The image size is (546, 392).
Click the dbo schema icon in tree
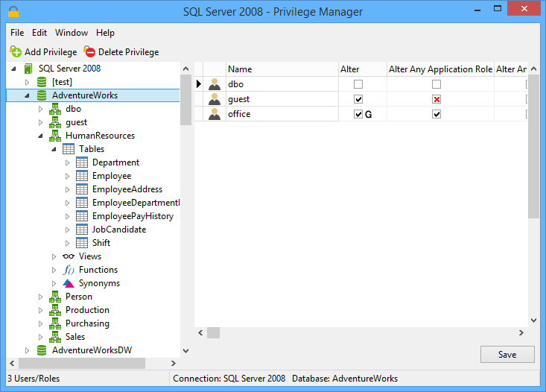pos(55,109)
